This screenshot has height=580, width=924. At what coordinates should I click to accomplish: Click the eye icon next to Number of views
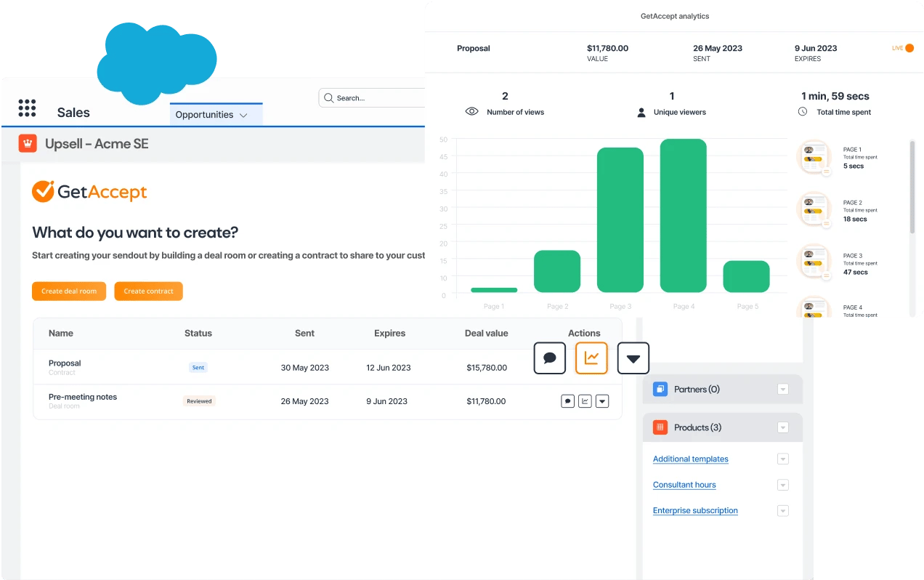(x=472, y=112)
